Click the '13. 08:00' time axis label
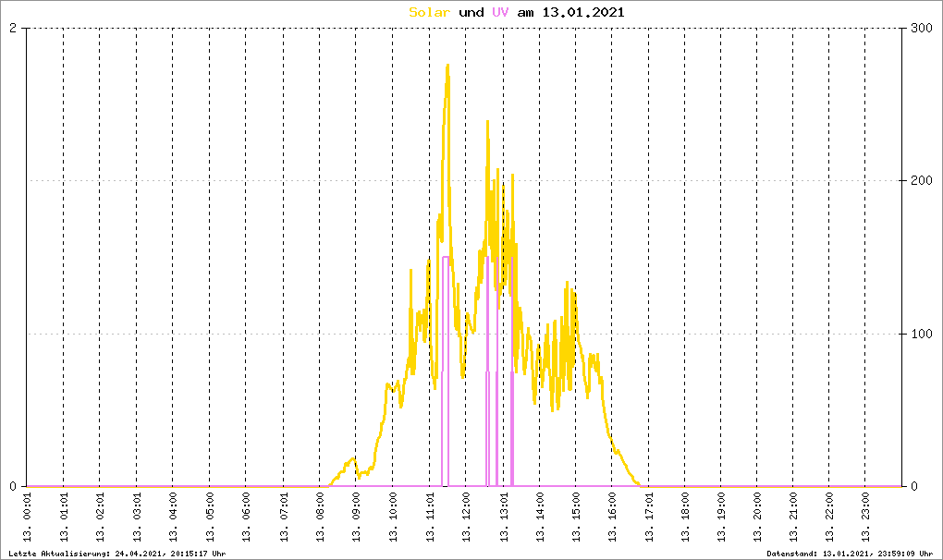This screenshot has height=560, width=943. tap(319, 517)
